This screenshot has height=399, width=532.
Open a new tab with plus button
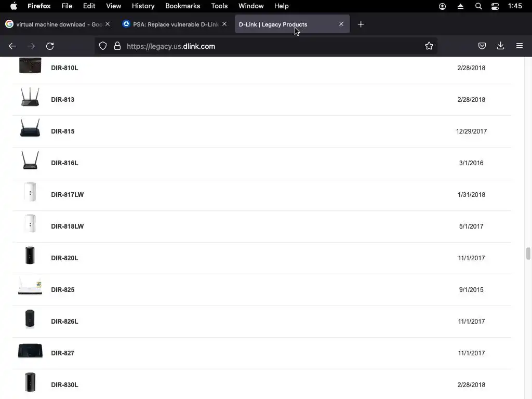click(x=361, y=24)
